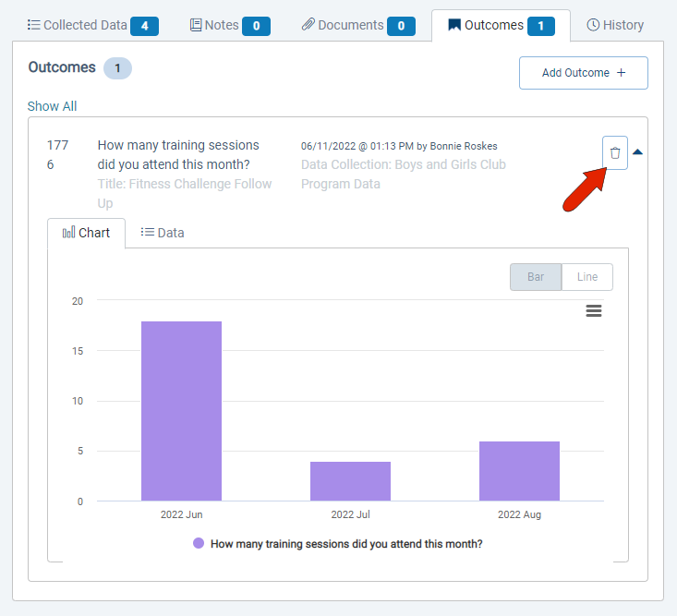This screenshot has height=616, width=677.
Task: Click the purple legend color dot
Action: (199, 543)
